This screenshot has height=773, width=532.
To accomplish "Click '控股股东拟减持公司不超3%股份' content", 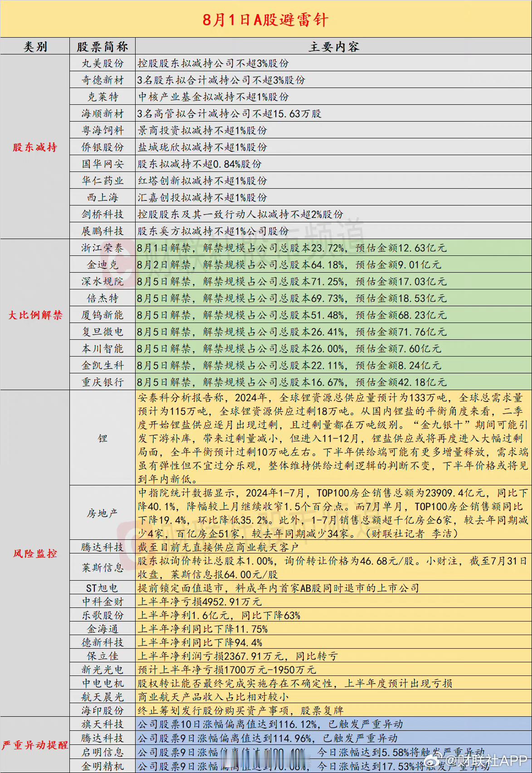I will [x=213, y=64].
